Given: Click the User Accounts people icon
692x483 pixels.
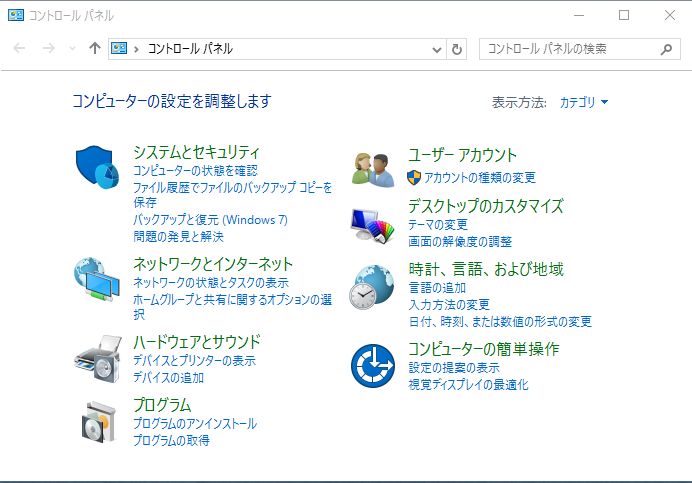Looking at the screenshot, I should 373,168.
